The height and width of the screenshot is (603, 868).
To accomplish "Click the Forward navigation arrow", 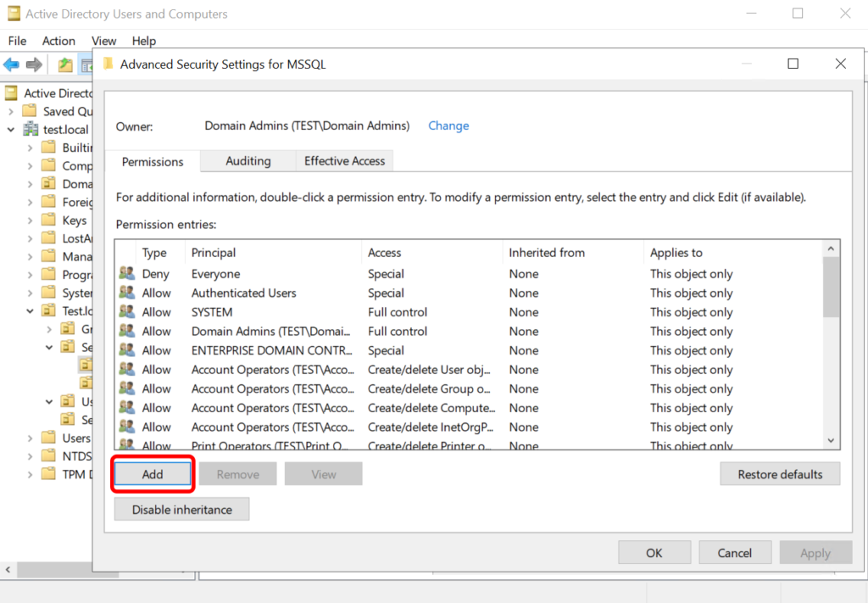I will [x=34, y=64].
